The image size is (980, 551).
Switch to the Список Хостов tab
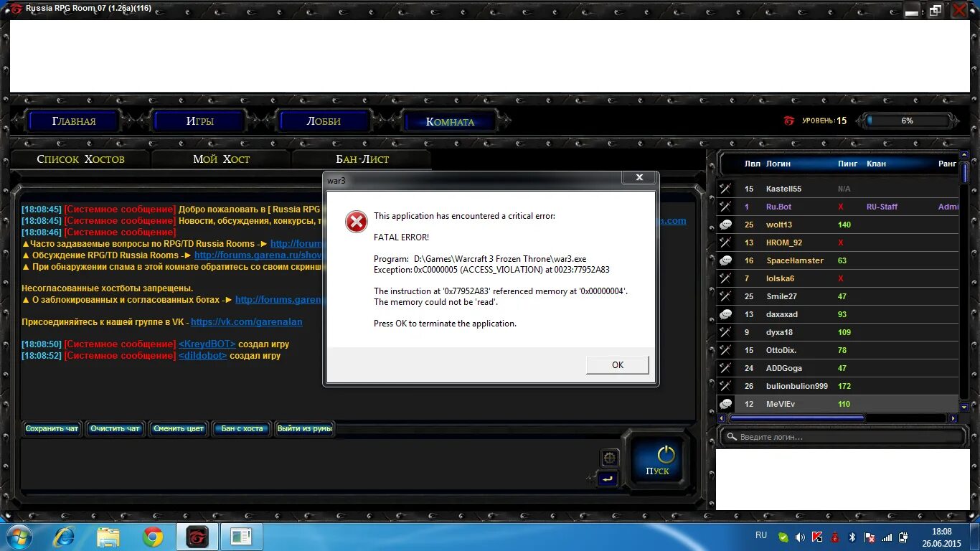[x=80, y=159]
